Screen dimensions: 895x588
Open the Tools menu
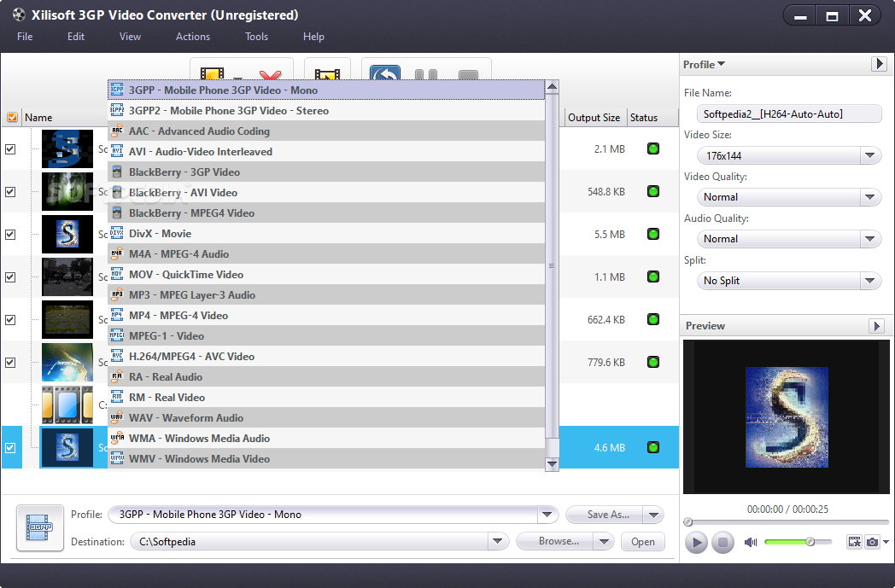click(x=256, y=37)
